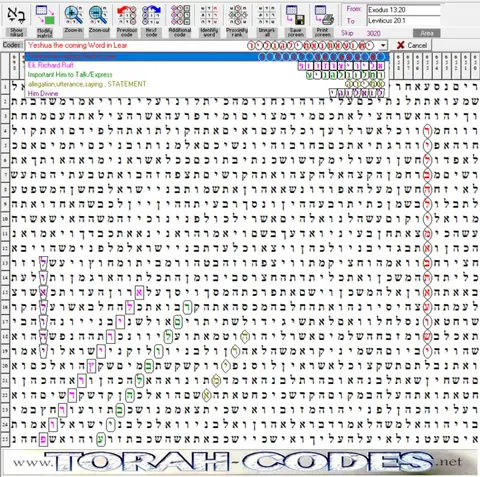
Task: Click the gray Area button
Action: [x=427, y=33]
